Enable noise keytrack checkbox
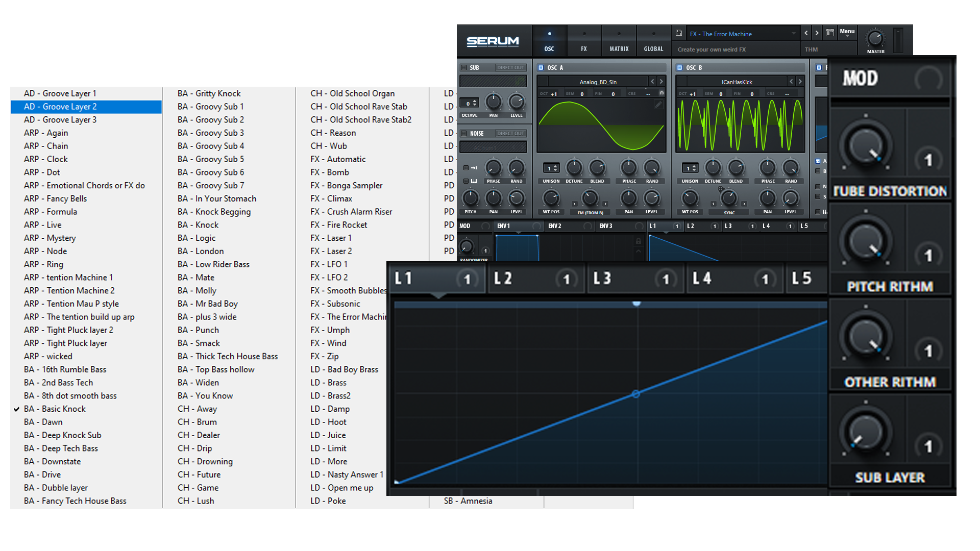This screenshot has width=980, height=551. coord(466,181)
